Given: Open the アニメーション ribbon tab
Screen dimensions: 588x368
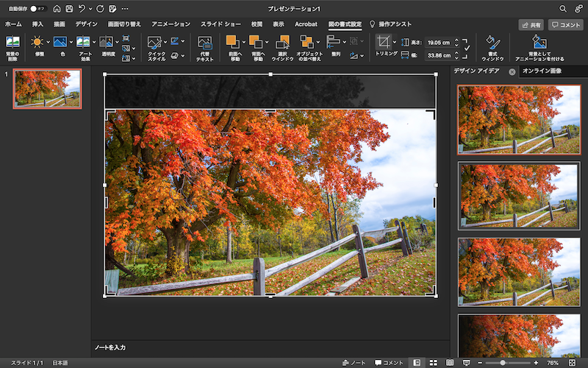Looking at the screenshot, I should pos(171,24).
